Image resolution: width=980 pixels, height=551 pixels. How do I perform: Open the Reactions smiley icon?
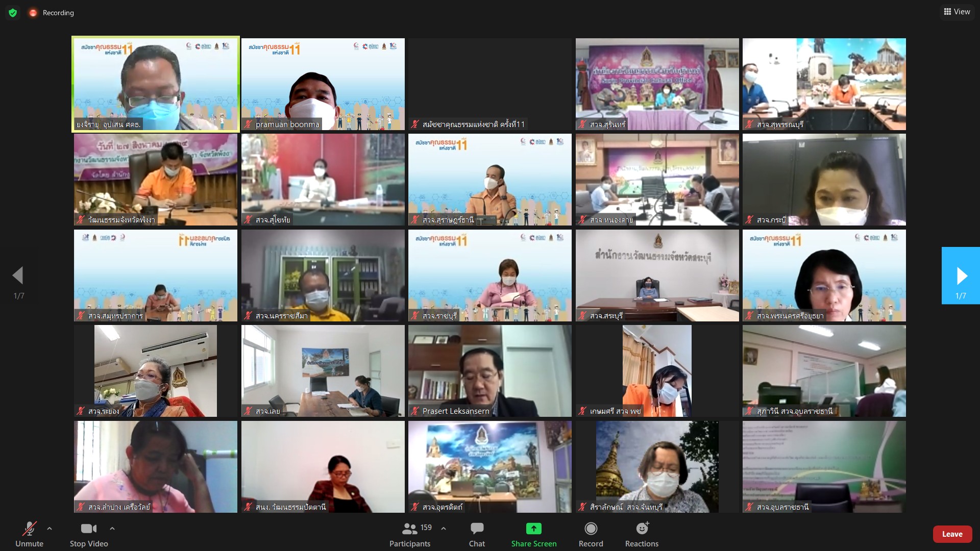click(642, 529)
